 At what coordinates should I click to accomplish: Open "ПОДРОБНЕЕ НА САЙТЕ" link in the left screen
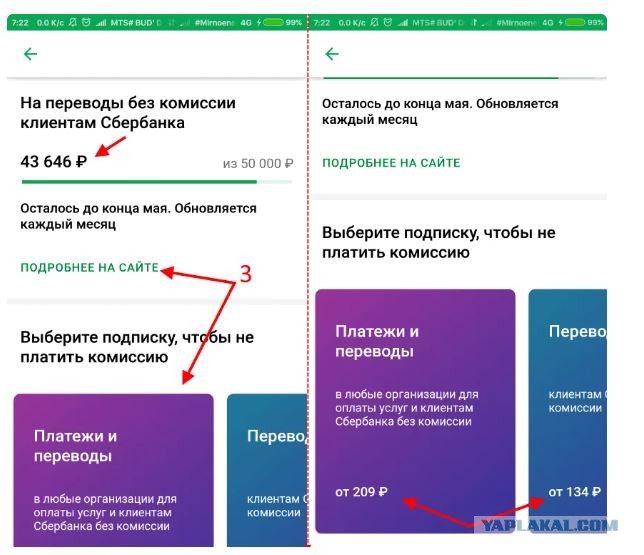[x=90, y=267]
